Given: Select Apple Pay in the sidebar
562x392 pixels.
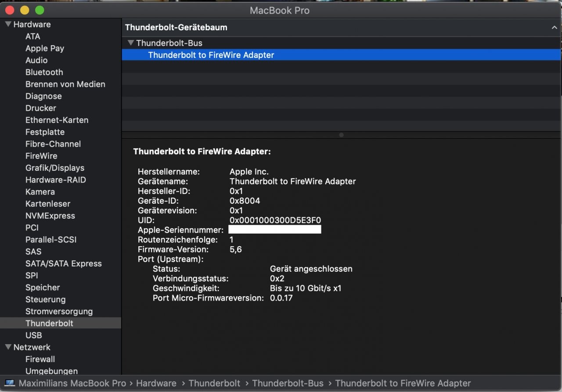Looking at the screenshot, I should [x=45, y=48].
